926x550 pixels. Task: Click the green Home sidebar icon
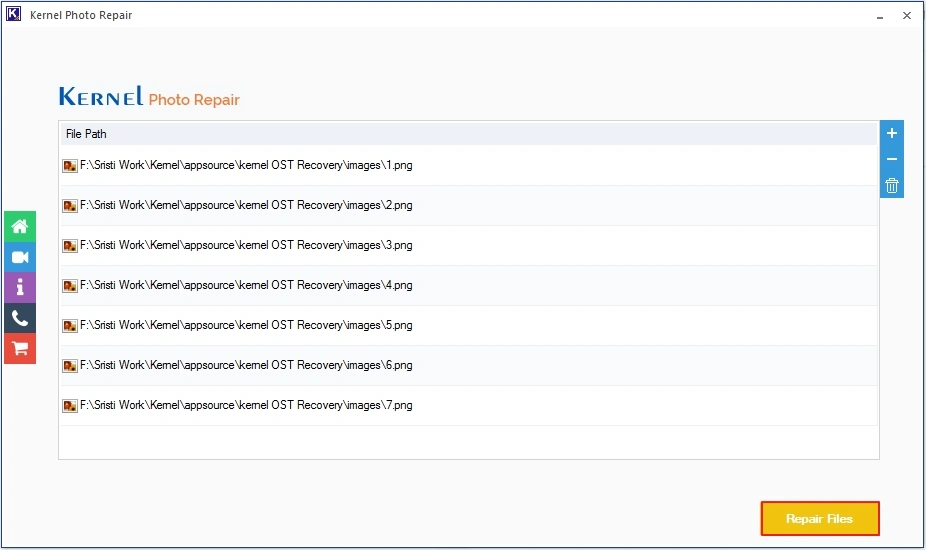click(x=20, y=226)
